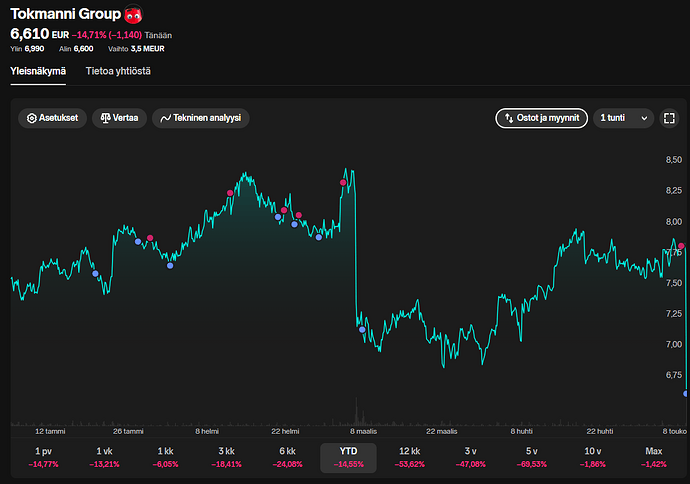The height and width of the screenshot is (484, 690).
Task: Click the blue buy marker at chart's right edge
Action: 686,394
